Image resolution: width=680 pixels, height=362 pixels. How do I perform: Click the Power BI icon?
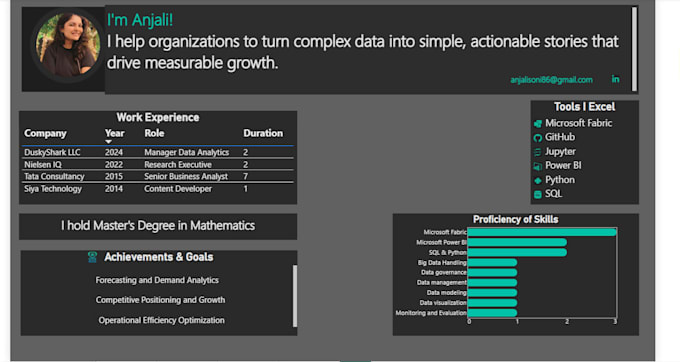pyautogui.click(x=538, y=166)
